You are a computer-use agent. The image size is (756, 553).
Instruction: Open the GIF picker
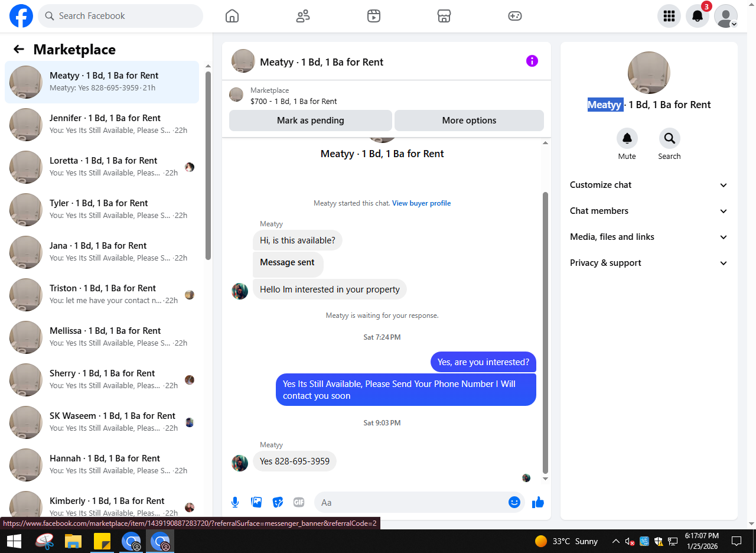[x=299, y=502]
